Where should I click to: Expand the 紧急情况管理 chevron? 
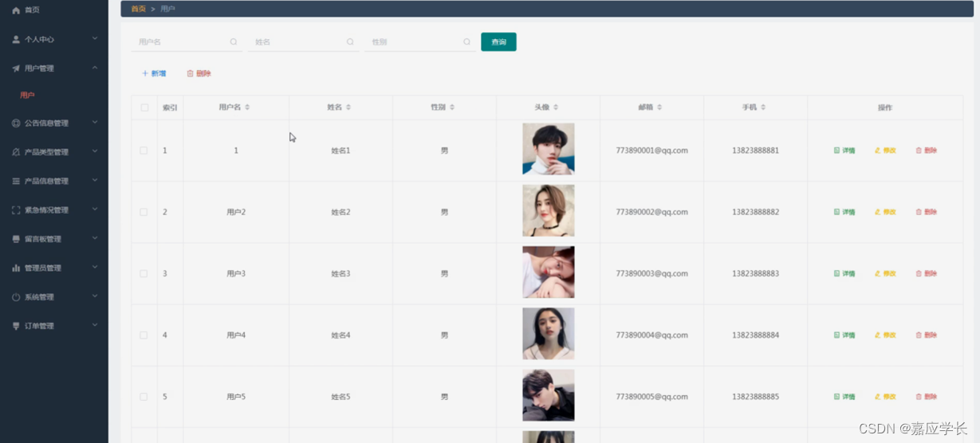(95, 210)
